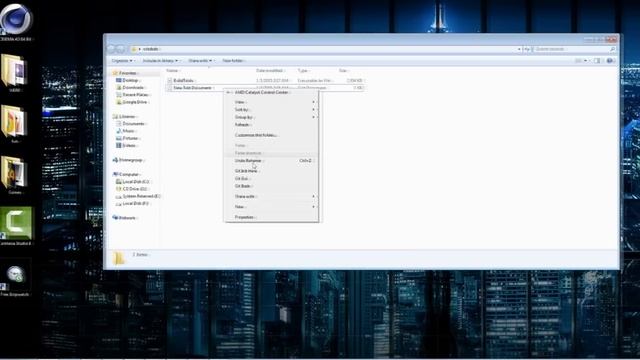The height and width of the screenshot is (360, 640).
Task: Select Computer in the navigation pane
Action: pyautogui.click(x=126, y=174)
